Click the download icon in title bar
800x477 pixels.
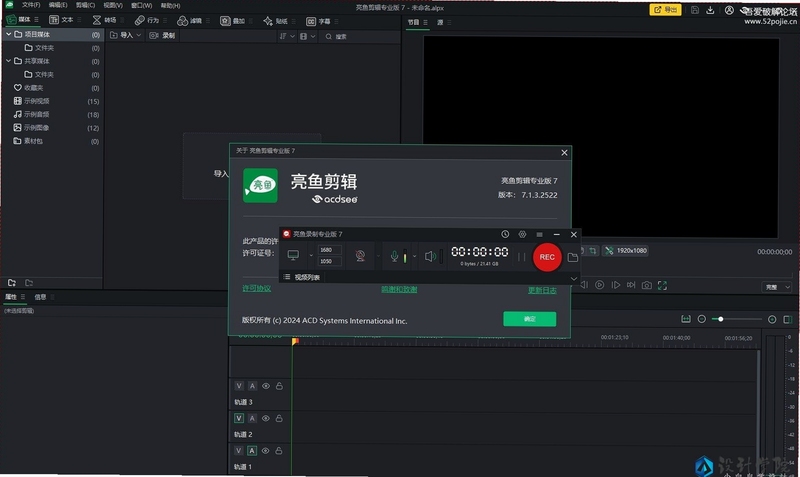click(x=710, y=10)
